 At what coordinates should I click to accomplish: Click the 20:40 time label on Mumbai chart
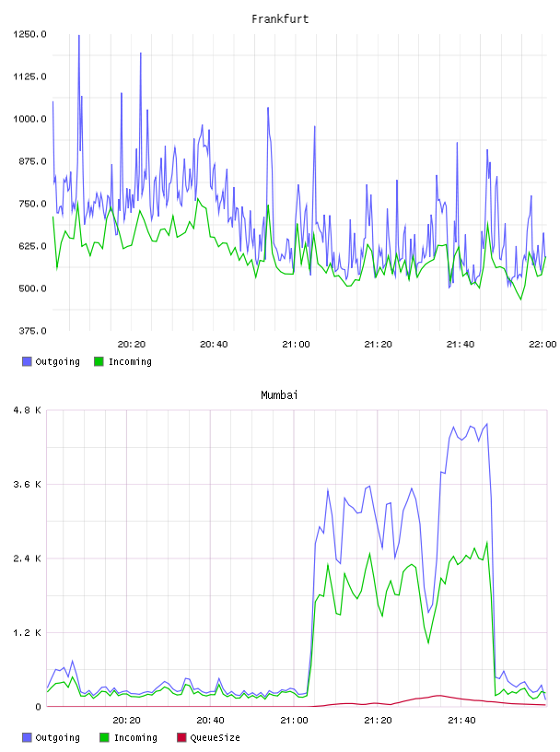211,721
